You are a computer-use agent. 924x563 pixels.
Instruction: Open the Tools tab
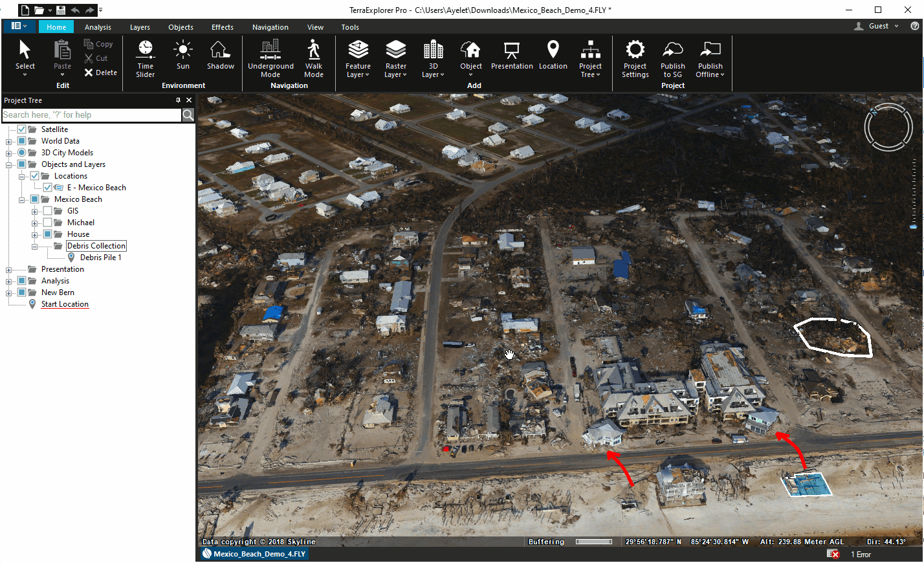click(350, 27)
